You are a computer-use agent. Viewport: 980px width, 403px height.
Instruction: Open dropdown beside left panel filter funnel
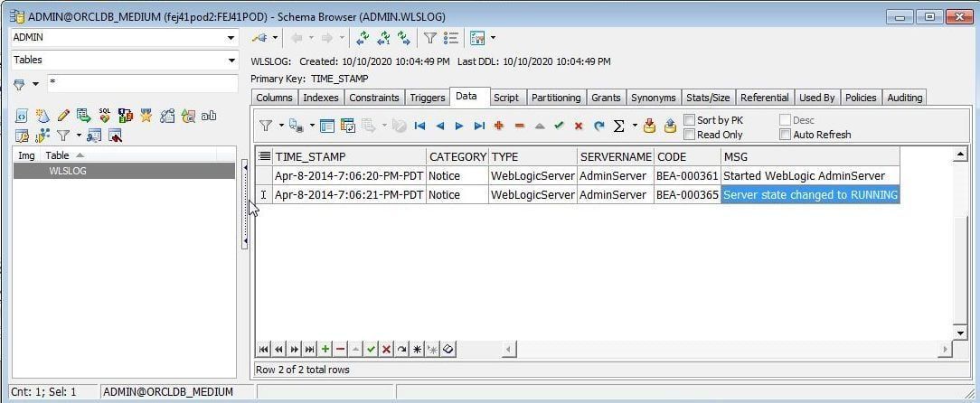79,135
